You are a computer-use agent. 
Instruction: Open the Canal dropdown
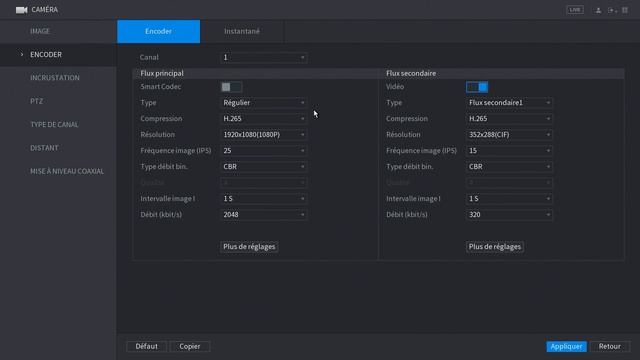pyautogui.click(x=264, y=58)
